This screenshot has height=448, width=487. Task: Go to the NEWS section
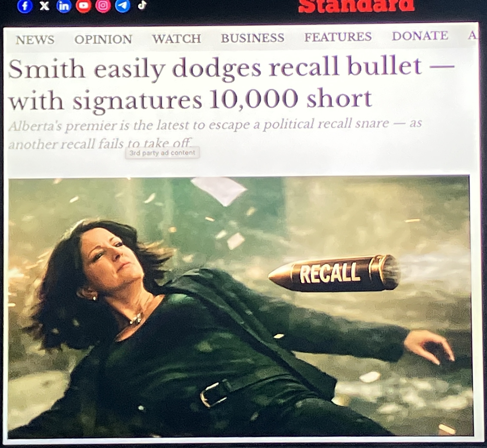[35, 40]
